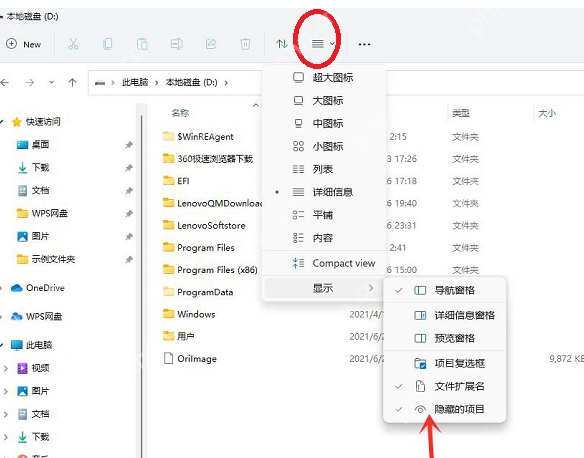Sort by the 类型 column header
Viewport: 584px width, 458px height.
pos(461,113)
